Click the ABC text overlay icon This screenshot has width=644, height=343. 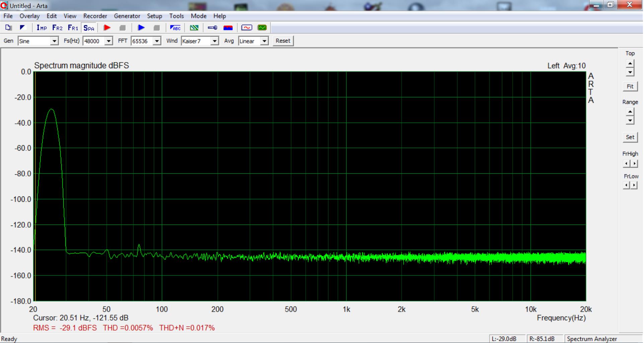click(x=175, y=28)
